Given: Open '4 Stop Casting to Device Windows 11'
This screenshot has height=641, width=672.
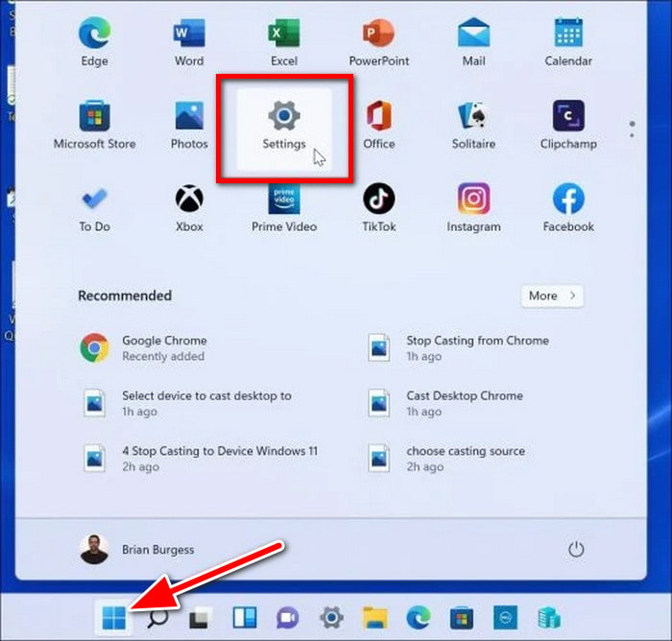Looking at the screenshot, I should point(200,459).
